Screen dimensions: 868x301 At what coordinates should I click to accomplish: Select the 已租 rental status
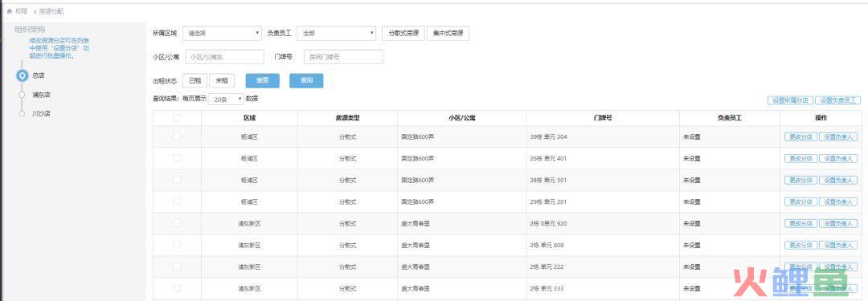194,81
